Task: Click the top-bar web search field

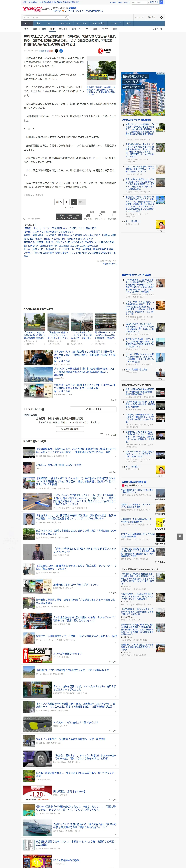Action: [145, 2]
